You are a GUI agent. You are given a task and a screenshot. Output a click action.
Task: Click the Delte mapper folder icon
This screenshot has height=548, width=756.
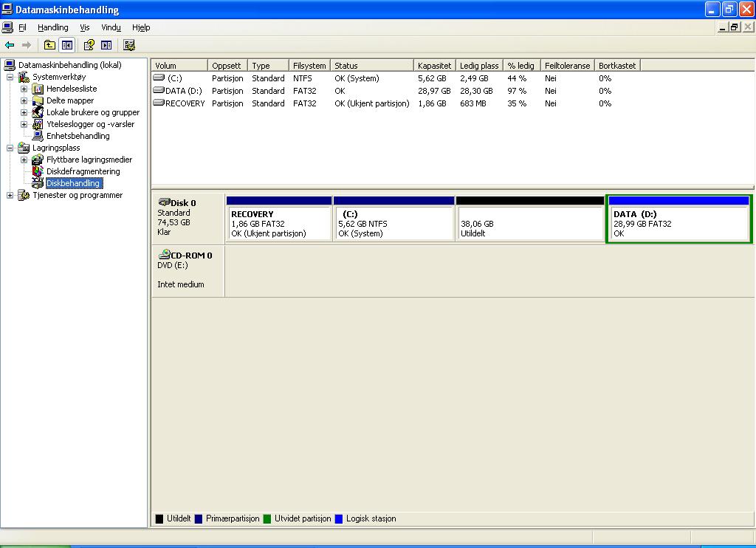[38, 101]
